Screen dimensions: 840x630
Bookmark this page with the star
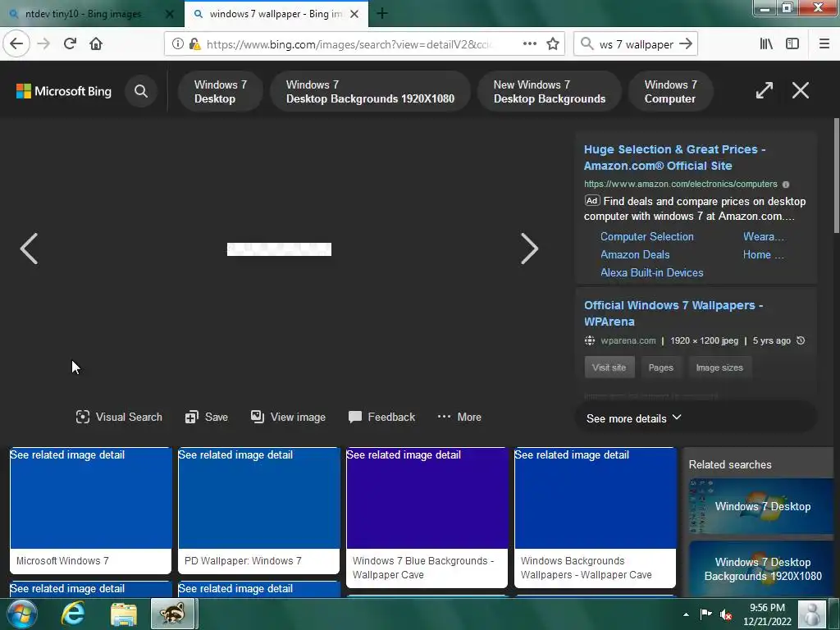[553, 44]
